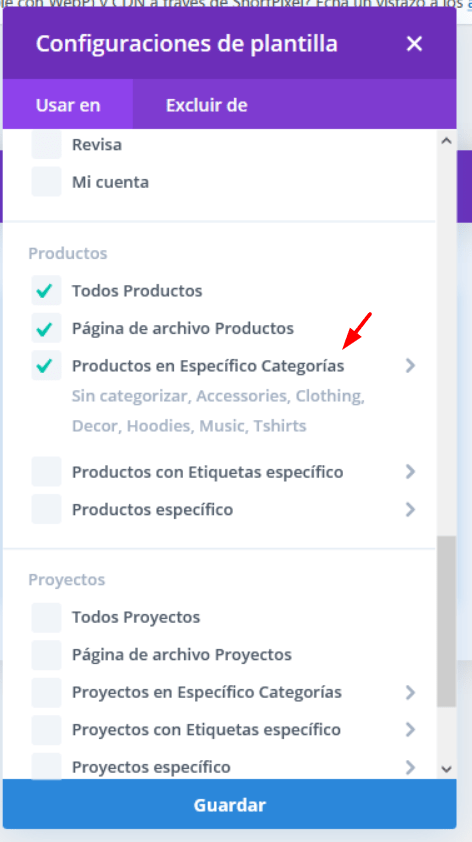Image resolution: width=472 pixels, height=842 pixels.
Task: Tick Página de archivo Proyectos checkbox
Action: click(x=46, y=655)
